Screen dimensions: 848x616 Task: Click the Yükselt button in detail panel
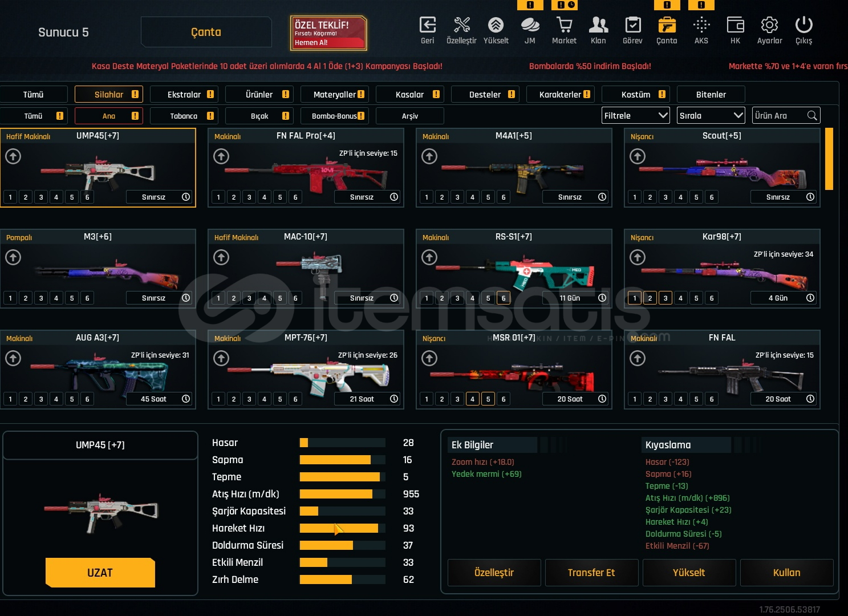coord(689,573)
